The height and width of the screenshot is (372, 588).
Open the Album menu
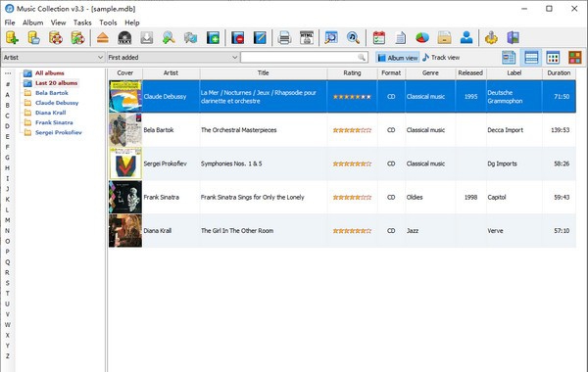(33, 23)
